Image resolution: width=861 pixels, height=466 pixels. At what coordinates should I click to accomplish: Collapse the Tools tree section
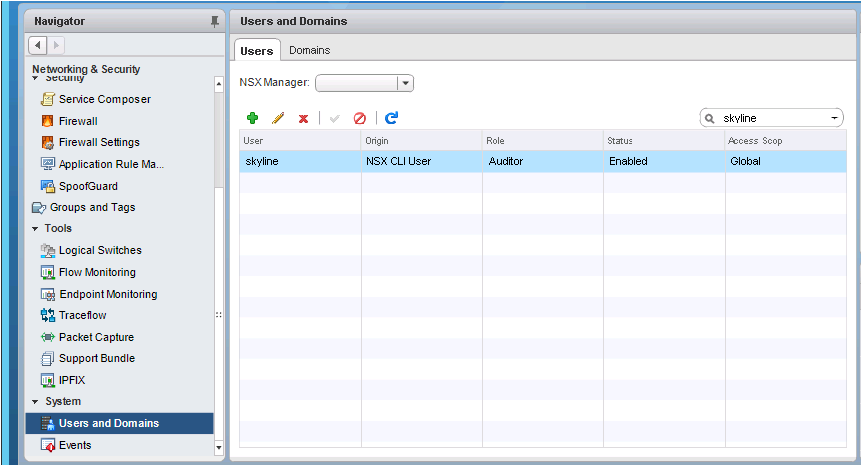35,229
